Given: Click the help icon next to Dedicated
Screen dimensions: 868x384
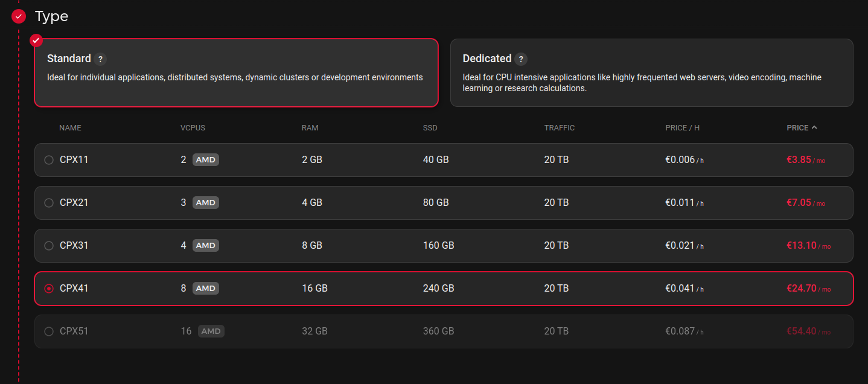Looking at the screenshot, I should tap(521, 59).
